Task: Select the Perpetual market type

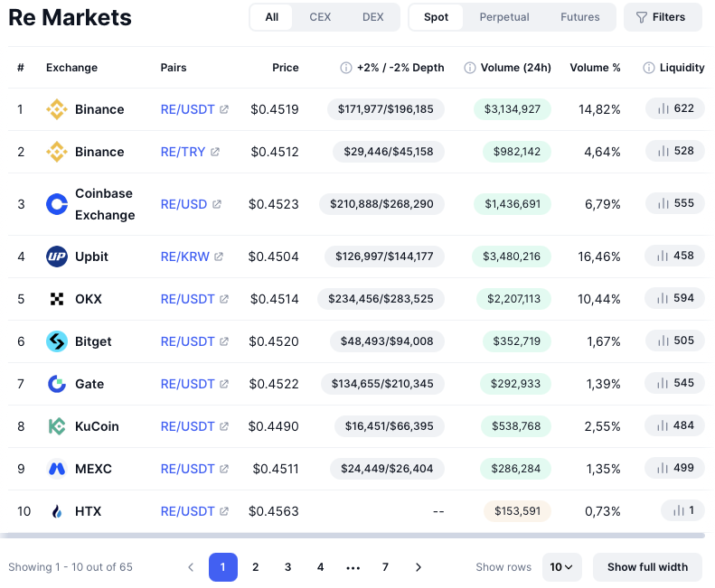Action: [503, 17]
